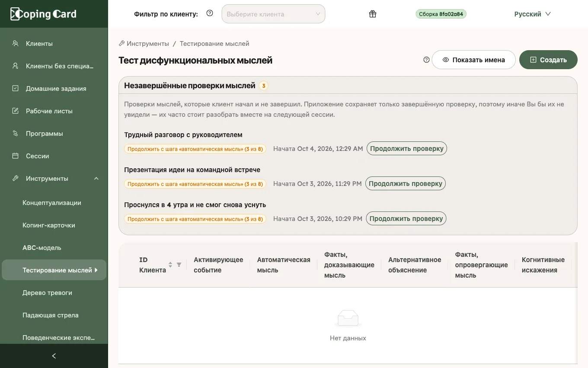Continue check for Презентация идеи на командной встрече
The width and height of the screenshot is (588, 368).
[x=406, y=183]
